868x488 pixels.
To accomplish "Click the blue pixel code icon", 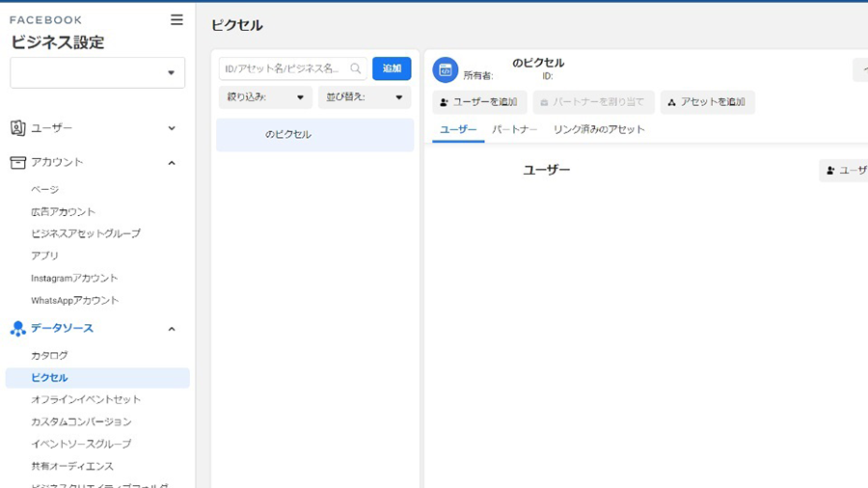I will point(445,70).
